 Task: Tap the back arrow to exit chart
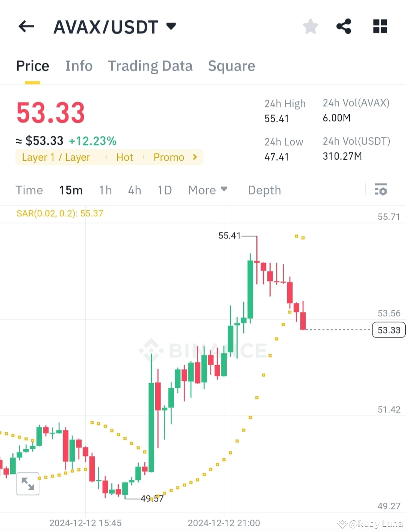click(x=26, y=26)
